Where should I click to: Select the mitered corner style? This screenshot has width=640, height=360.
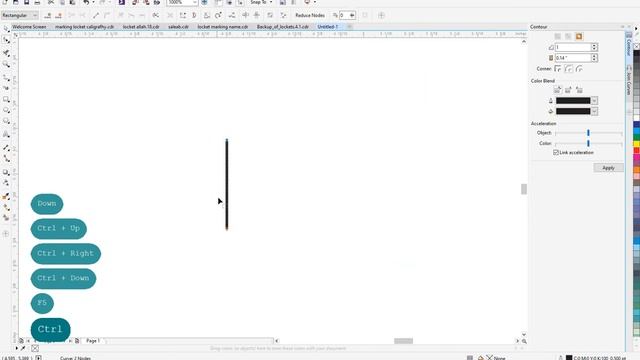point(558,69)
